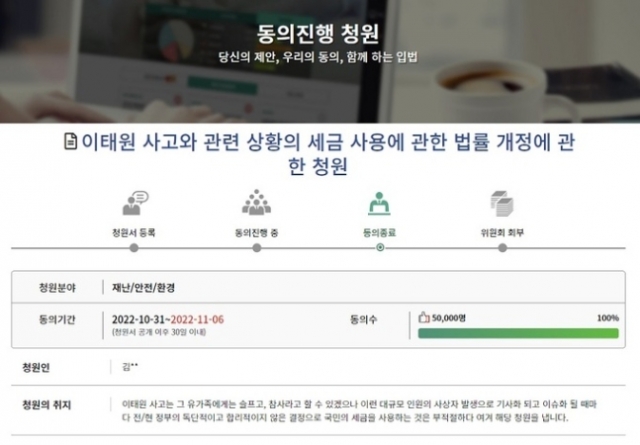
Task: Click the 재난/안전/환경 category text
Action: (144, 288)
